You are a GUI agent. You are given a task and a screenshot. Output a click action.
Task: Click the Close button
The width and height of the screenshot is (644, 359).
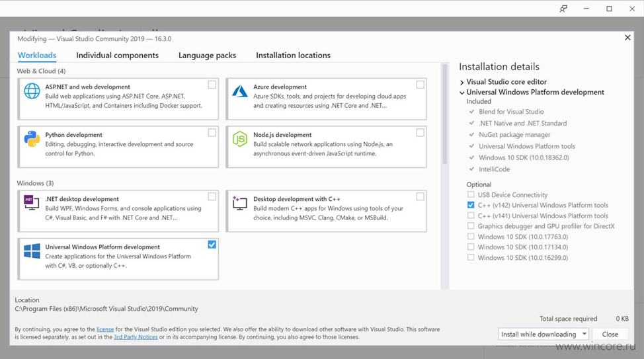point(610,335)
